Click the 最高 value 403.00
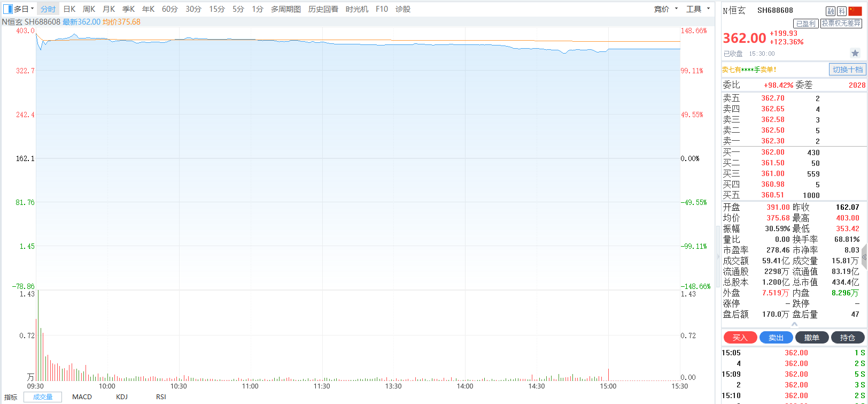This screenshot has width=868, height=404. [x=848, y=218]
